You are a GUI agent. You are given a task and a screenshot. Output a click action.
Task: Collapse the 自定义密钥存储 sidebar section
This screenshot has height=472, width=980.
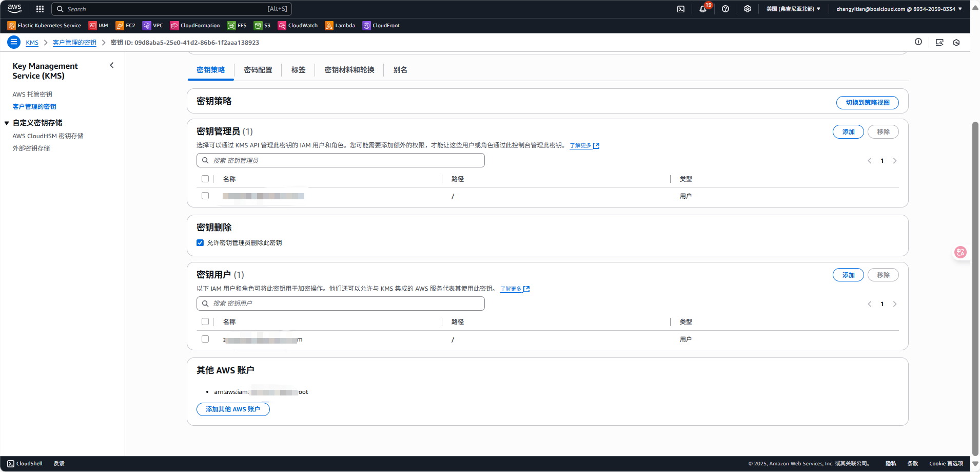tap(7, 123)
